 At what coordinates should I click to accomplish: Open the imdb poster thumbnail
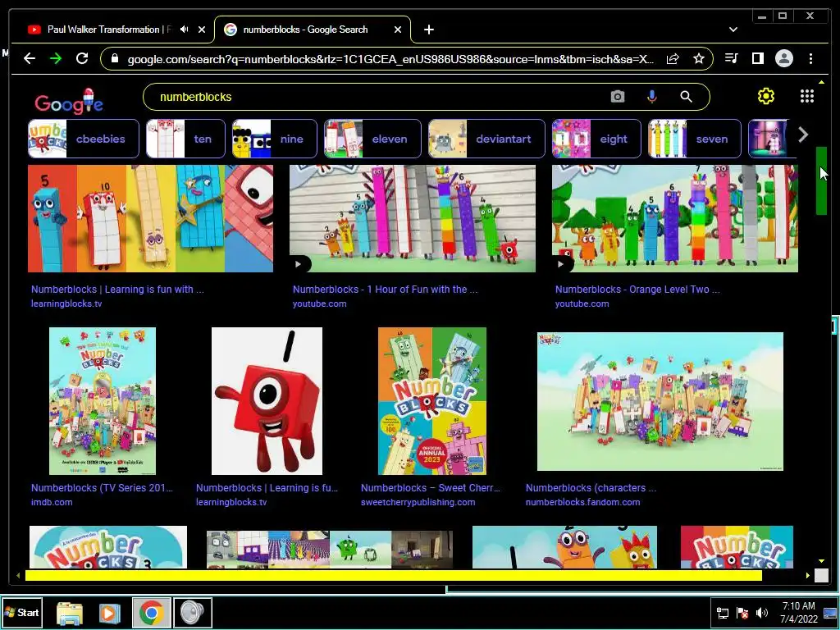[x=103, y=401]
